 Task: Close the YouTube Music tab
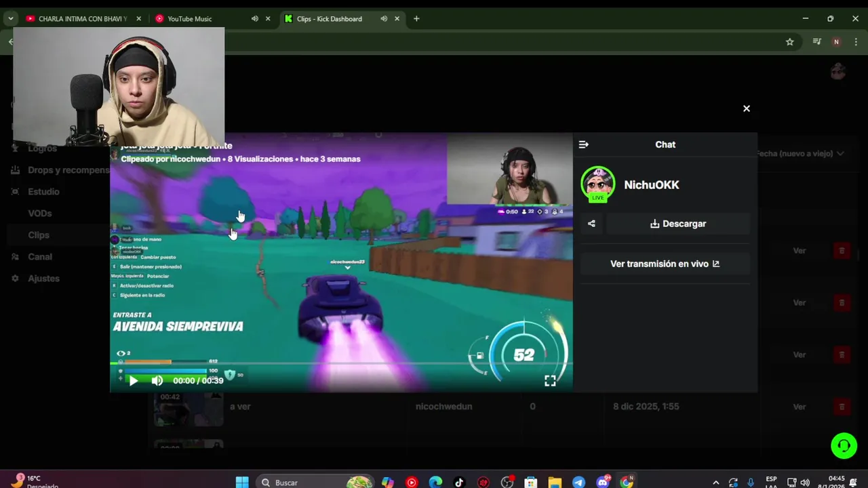(x=268, y=19)
